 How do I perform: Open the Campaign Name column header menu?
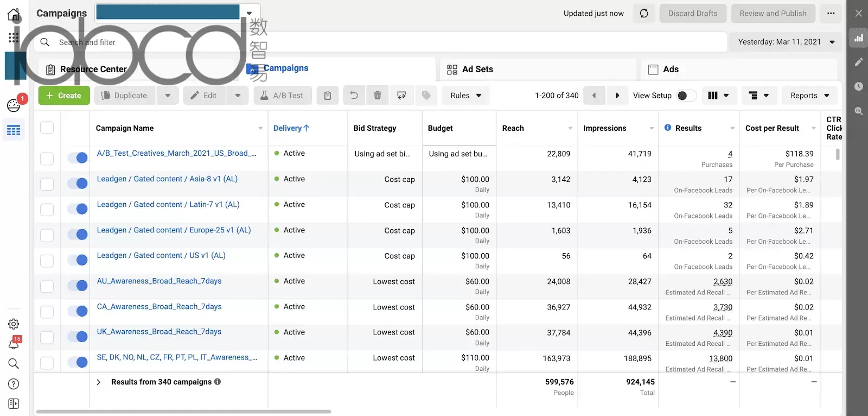coord(260,128)
